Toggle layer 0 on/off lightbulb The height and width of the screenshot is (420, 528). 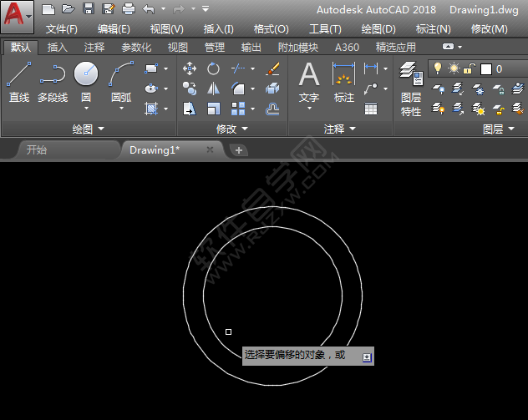[x=438, y=68]
